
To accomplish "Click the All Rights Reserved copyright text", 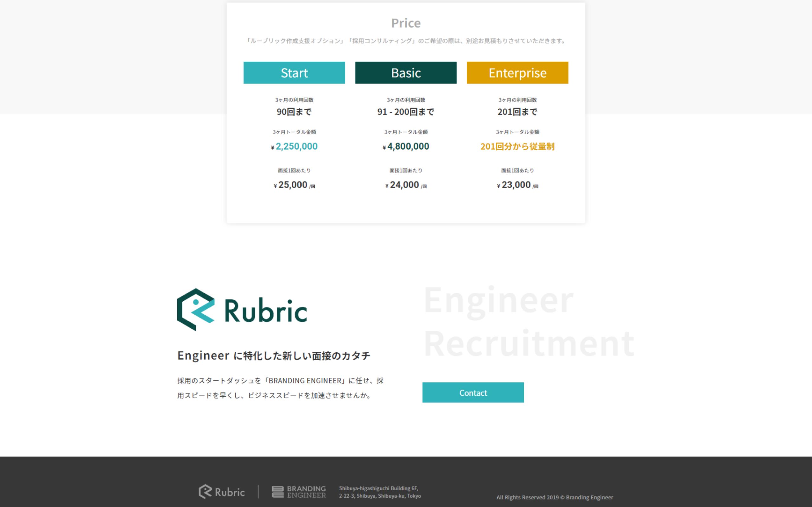I will 554,497.
